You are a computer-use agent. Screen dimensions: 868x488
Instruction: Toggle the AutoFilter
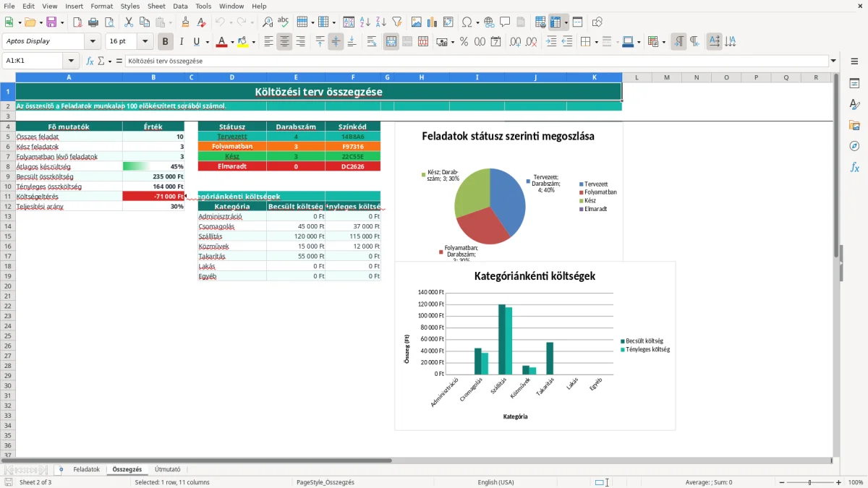tap(397, 22)
